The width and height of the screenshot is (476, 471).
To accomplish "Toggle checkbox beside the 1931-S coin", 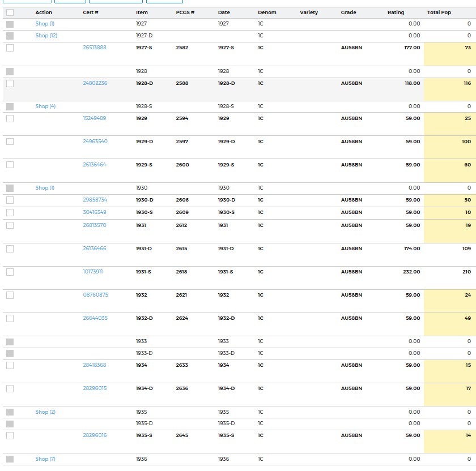I will click(10, 272).
